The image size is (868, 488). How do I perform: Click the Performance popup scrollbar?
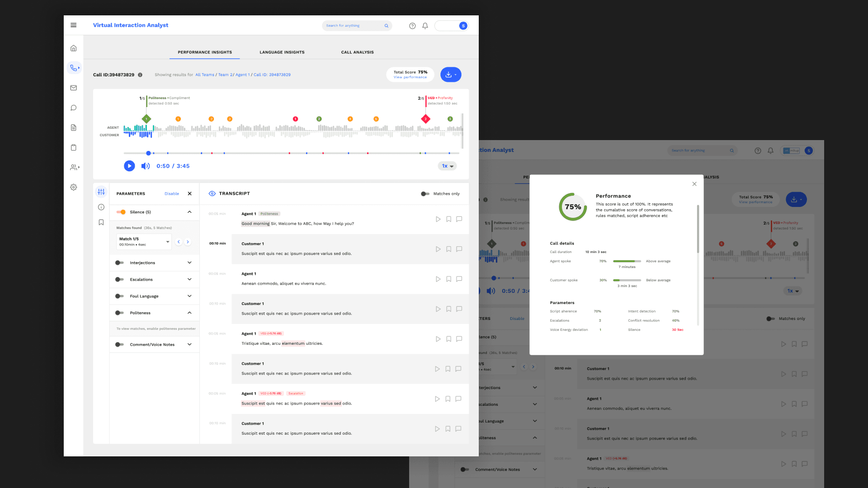click(698, 229)
